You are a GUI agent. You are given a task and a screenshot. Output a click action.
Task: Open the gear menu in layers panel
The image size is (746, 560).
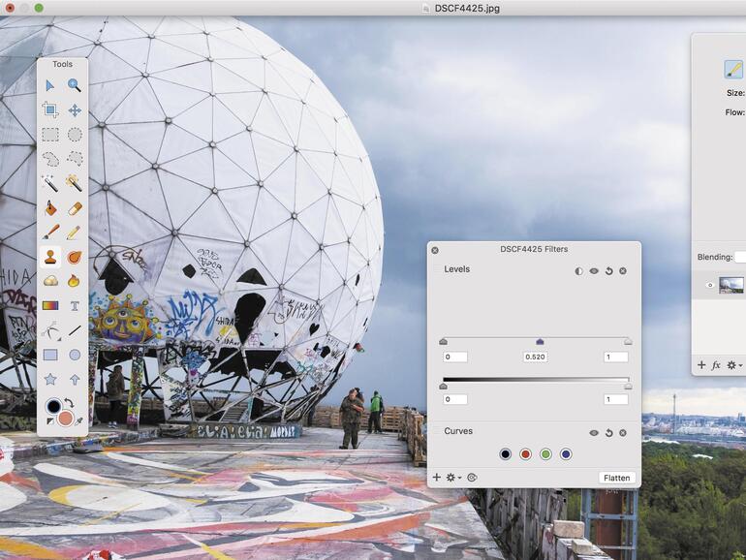[x=733, y=365]
